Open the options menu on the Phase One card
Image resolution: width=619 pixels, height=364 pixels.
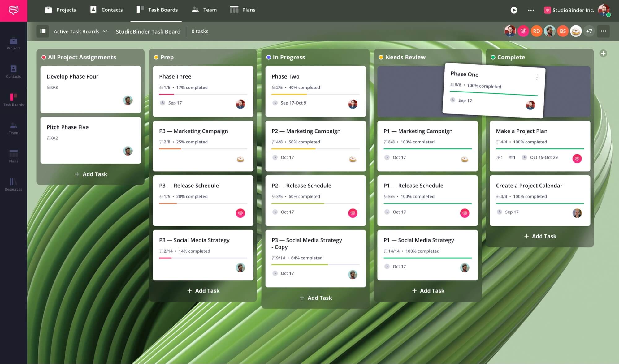point(537,77)
